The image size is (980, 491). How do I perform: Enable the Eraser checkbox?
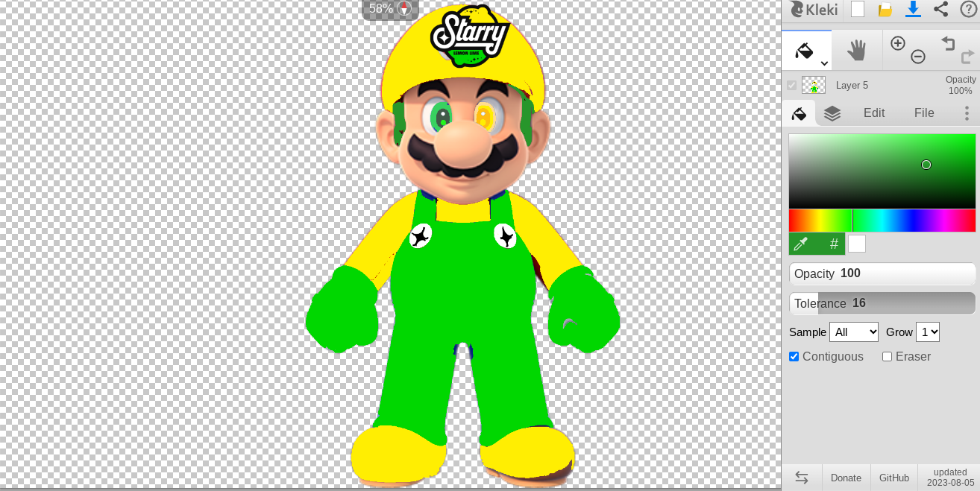887,357
